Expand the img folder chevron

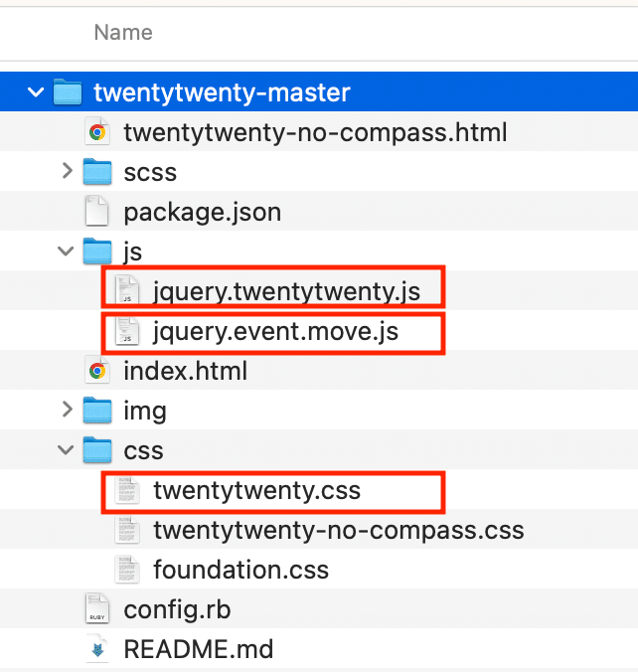68,410
